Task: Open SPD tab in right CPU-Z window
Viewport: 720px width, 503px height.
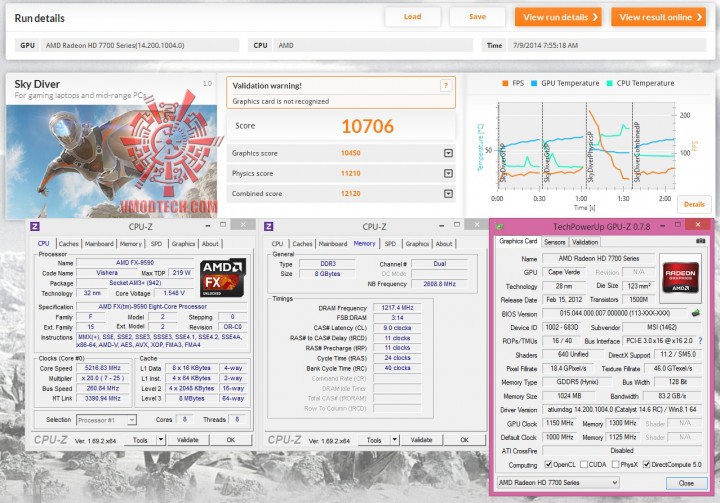Action: click(390, 243)
